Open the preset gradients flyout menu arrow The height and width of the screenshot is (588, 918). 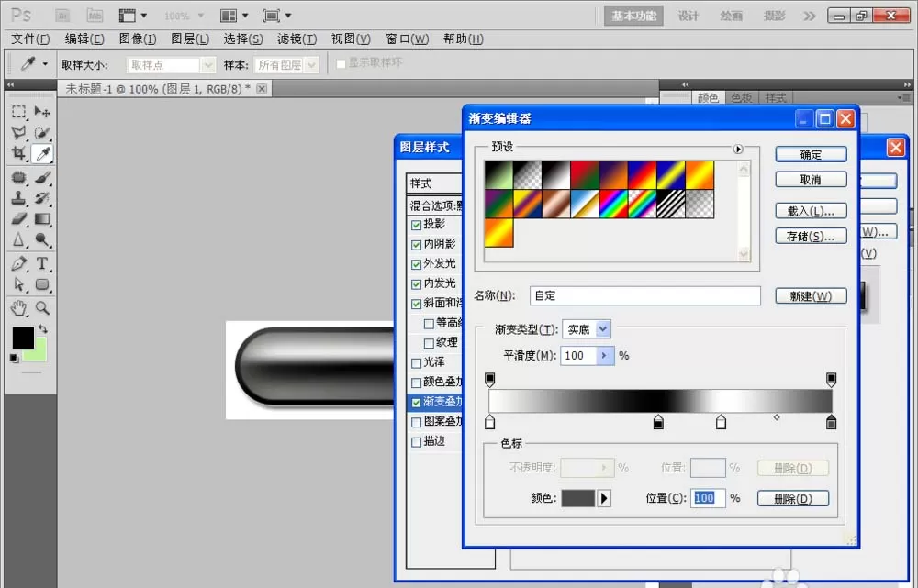[738, 150]
